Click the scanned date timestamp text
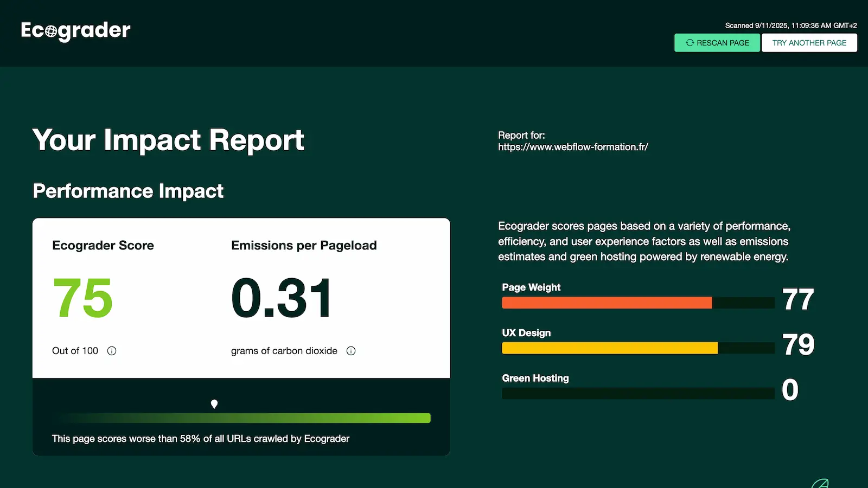Image resolution: width=868 pixels, height=488 pixels. pyautogui.click(x=791, y=25)
